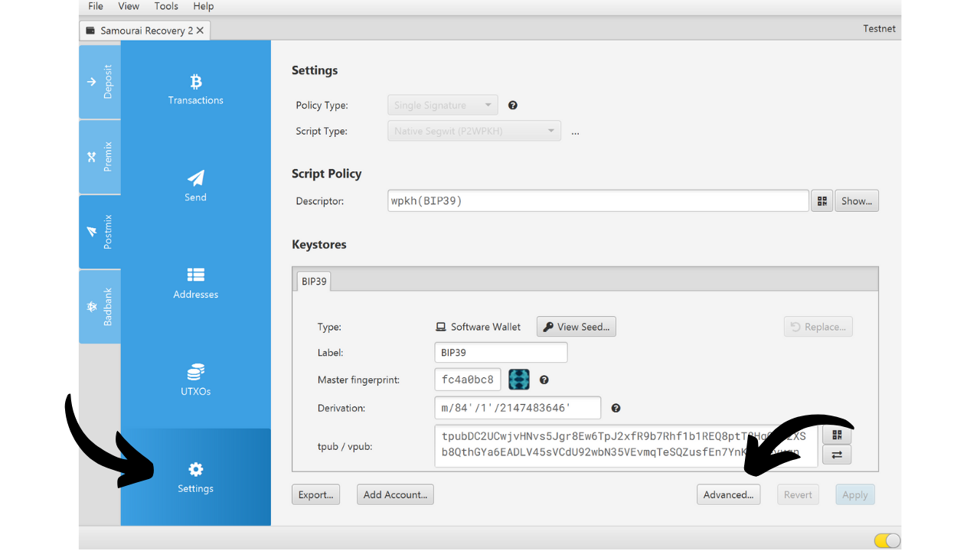
Task: Click the Derivation path field
Action: pos(518,408)
